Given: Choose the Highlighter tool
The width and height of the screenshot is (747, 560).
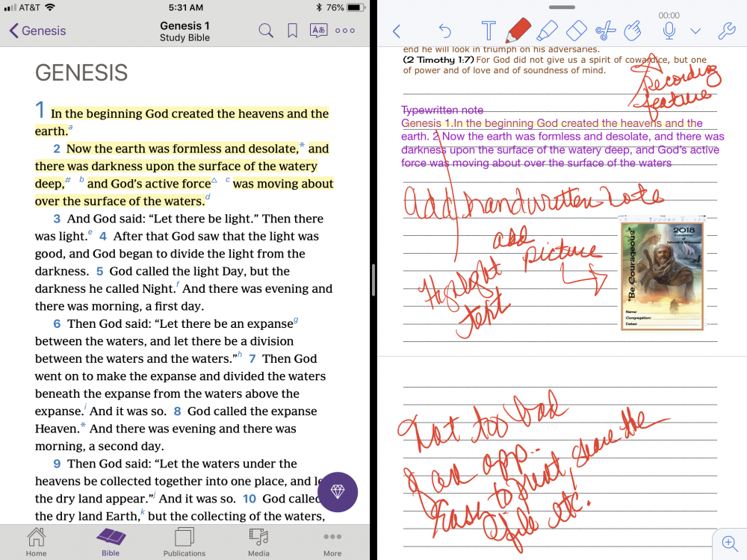Looking at the screenshot, I should point(548,31).
